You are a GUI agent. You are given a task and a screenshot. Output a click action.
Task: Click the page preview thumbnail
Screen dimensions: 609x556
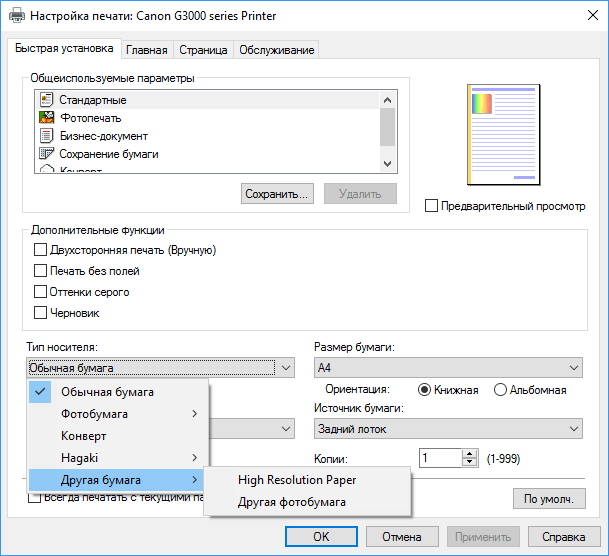(504, 134)
